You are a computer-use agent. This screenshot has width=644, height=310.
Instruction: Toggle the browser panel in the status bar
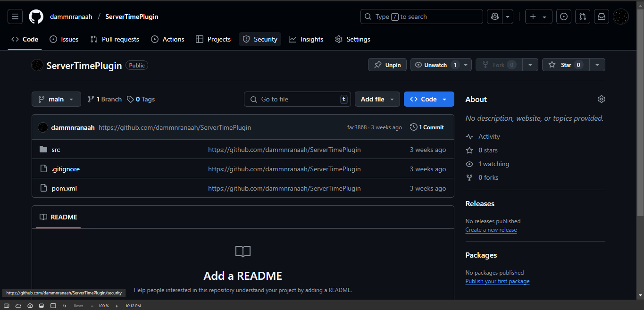pyautogui.click(x=7, y=306)
